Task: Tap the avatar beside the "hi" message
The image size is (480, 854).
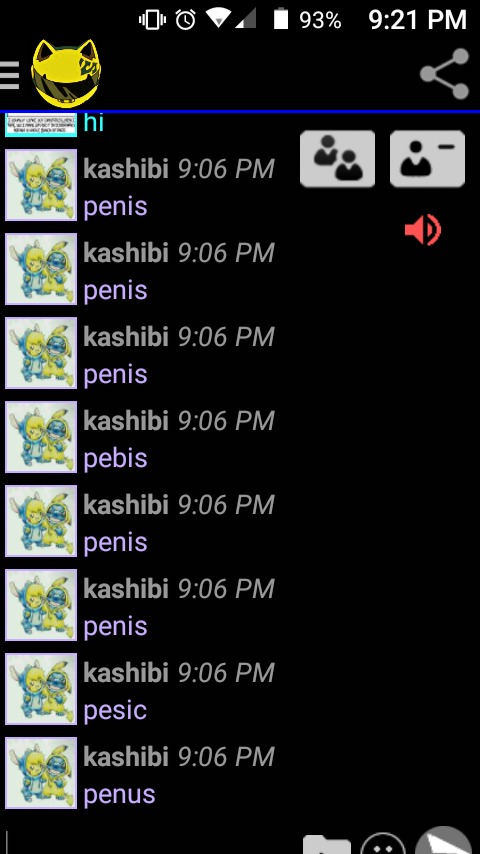Action: (41, 125)
